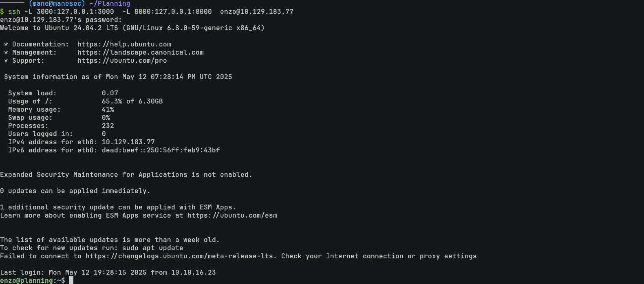Screen dimensions: 644x284
Task: Click the 'sudo apt update' command text
Action: 153,248
